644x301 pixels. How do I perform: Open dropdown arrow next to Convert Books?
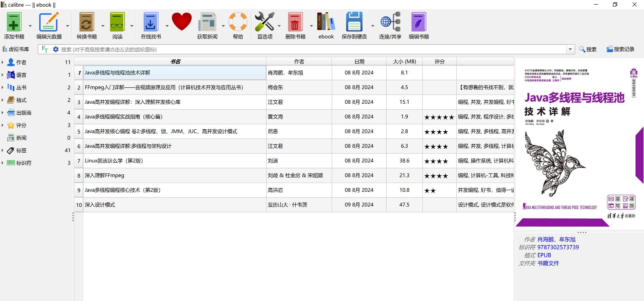102,26
